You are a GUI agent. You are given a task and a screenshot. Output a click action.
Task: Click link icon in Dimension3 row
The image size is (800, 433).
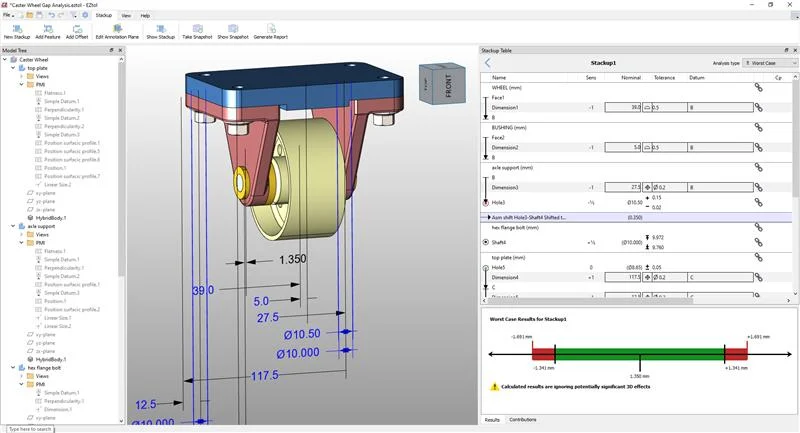(759, 187)
